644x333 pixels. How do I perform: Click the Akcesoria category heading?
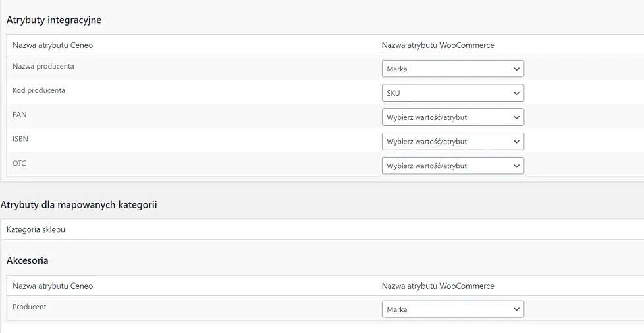point(28,260)
